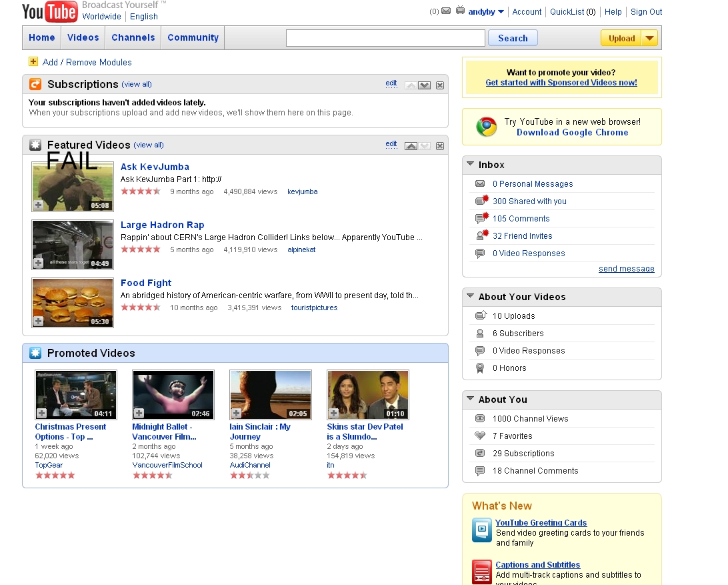This screenshot has width=728, height=585.
Task: Open the Ask KevJumba video thumbnail
Action: [73, 186]
